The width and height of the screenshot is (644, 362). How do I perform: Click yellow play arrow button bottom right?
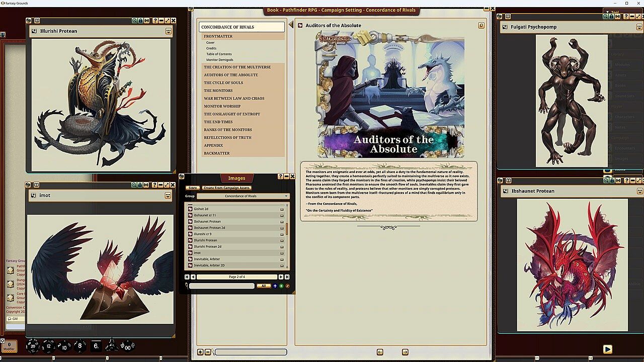(607, 349)
